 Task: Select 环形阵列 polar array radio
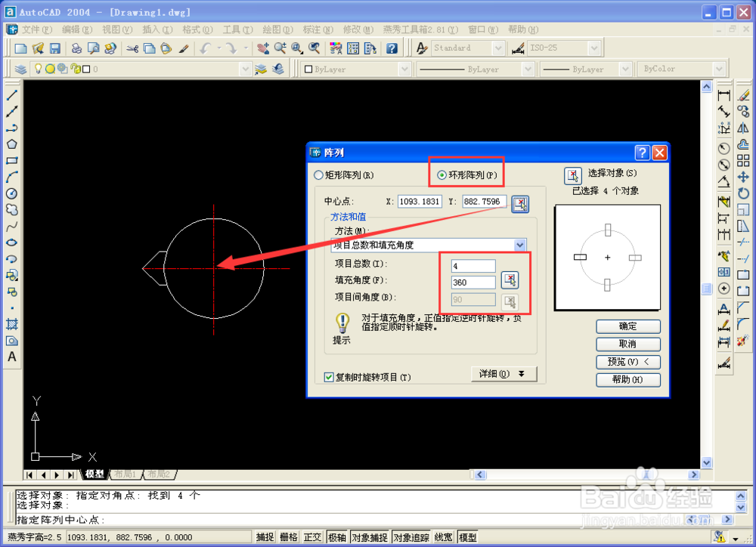click(x=442, y=175)
